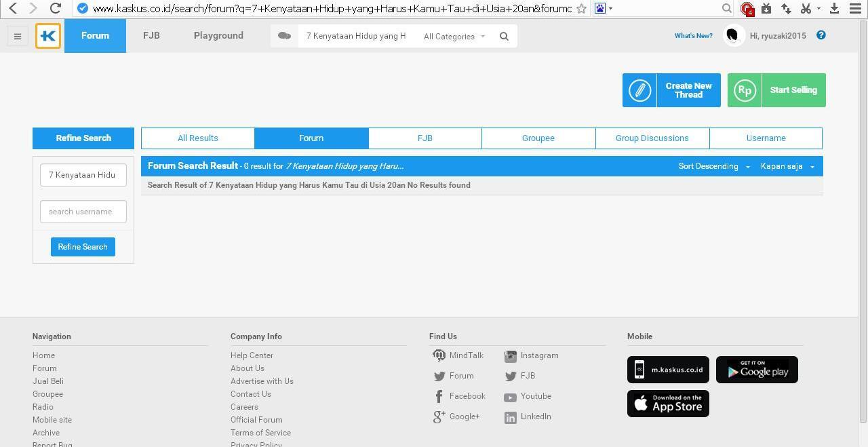This screenshot has width=868, height=447.
Task: Bookmark this page with the star icon
Action: [581, 9]
